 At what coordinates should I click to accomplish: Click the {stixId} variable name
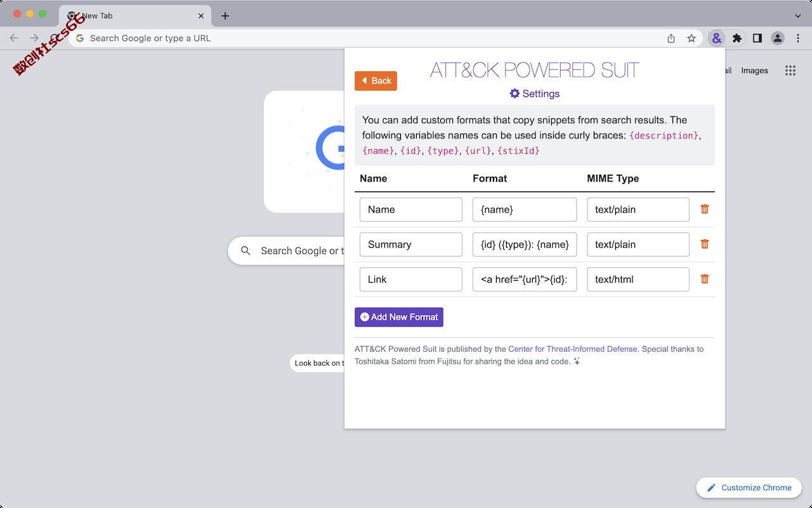(518, 150)
